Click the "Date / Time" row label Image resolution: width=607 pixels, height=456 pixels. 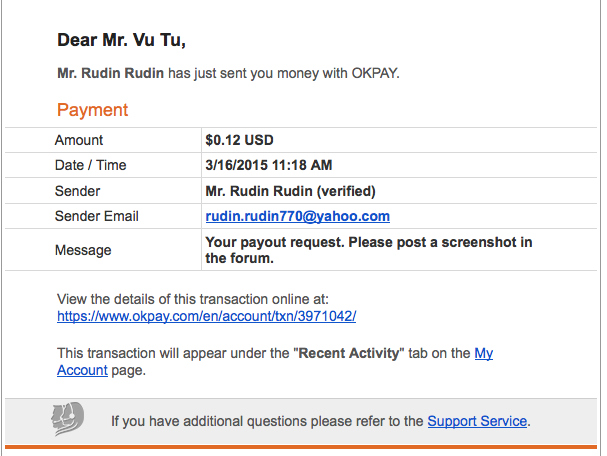tap(91, 165)
